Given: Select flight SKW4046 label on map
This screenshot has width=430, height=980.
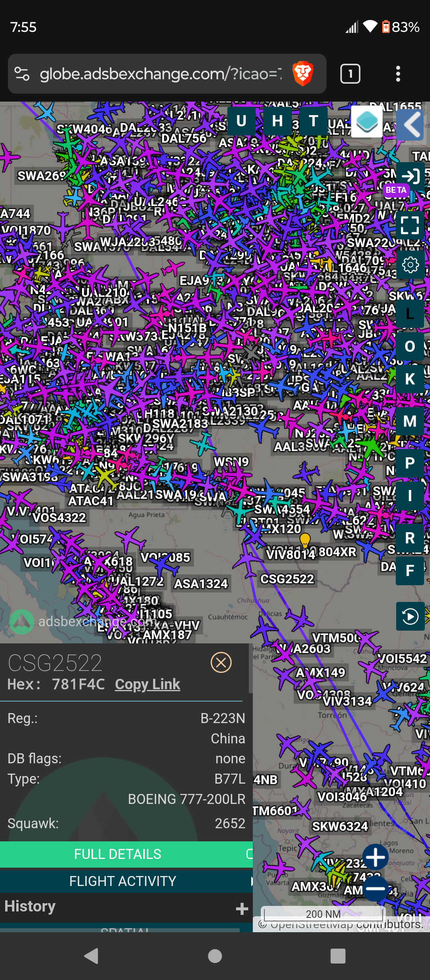Looking at the screenshot, I should point(84,129).
